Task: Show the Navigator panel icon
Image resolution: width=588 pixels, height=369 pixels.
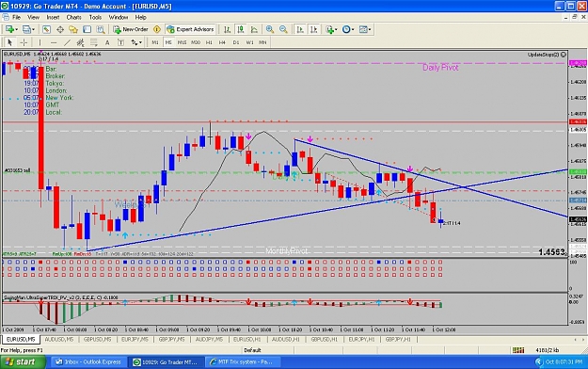Action: click(73, 29)
